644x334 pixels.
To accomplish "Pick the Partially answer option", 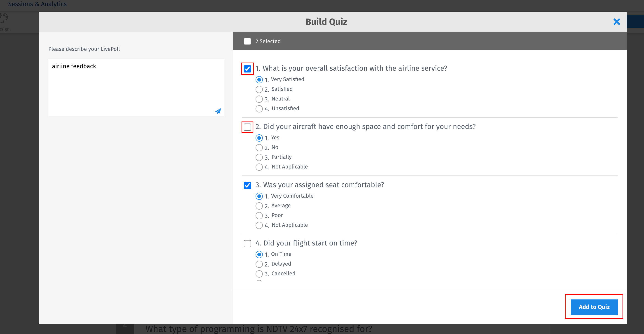I will click(259, 157).
